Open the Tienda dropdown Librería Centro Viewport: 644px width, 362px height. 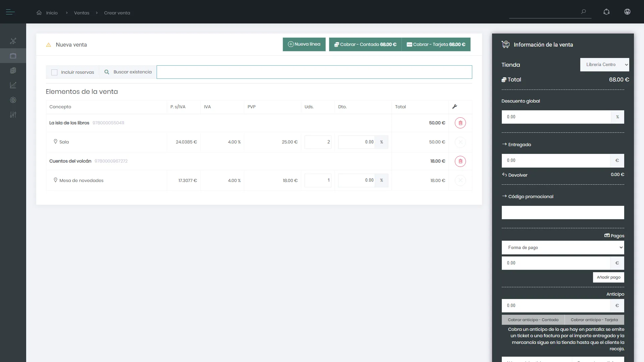coord(604,65)
